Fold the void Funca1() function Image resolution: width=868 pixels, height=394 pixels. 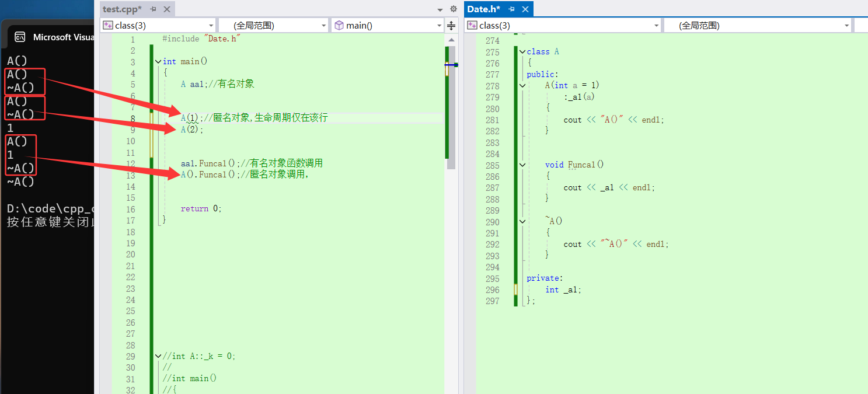(522, 165)
